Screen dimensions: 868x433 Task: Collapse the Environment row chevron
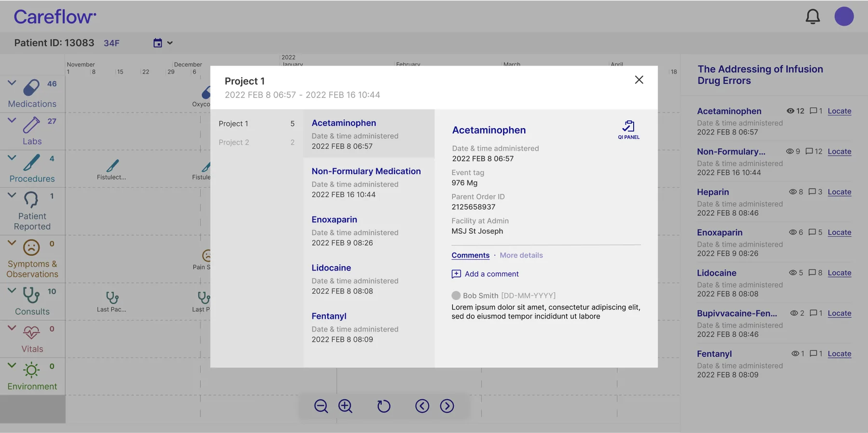click(12, 365)
